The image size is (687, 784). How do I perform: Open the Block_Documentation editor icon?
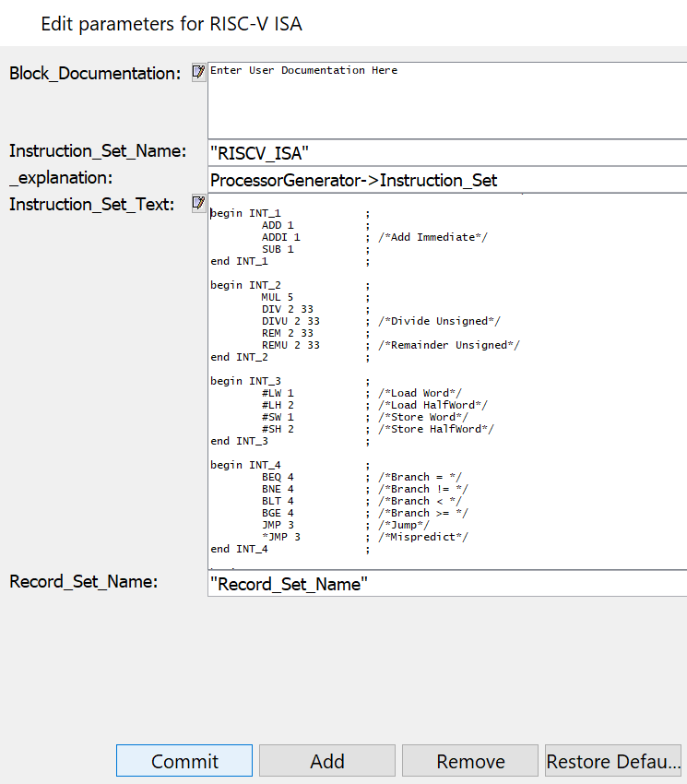[x=198, y=72]
